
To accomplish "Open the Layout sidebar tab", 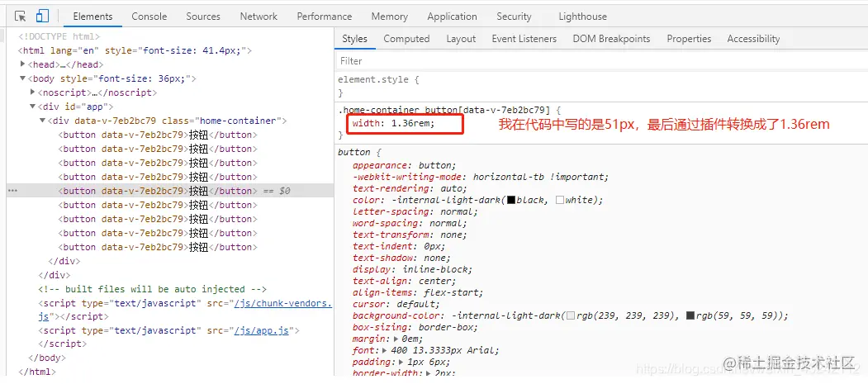I will (461, 39).
